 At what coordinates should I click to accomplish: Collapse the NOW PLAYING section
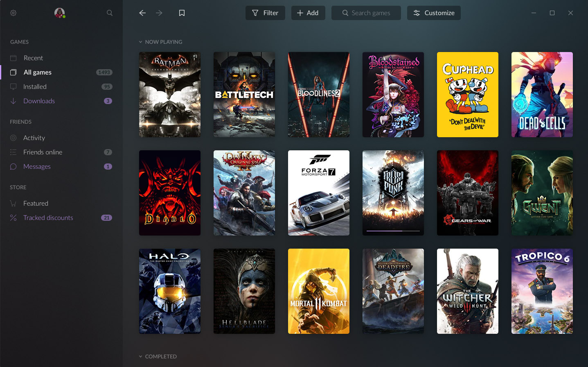point(141,42)
